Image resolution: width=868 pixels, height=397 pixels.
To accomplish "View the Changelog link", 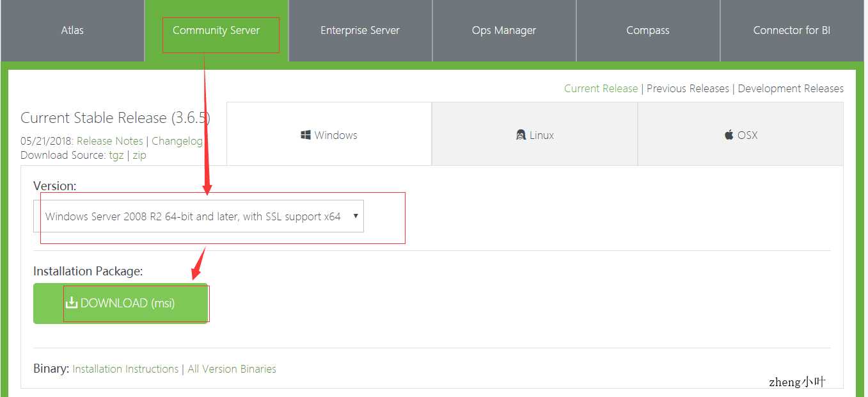I will point(177,142).
